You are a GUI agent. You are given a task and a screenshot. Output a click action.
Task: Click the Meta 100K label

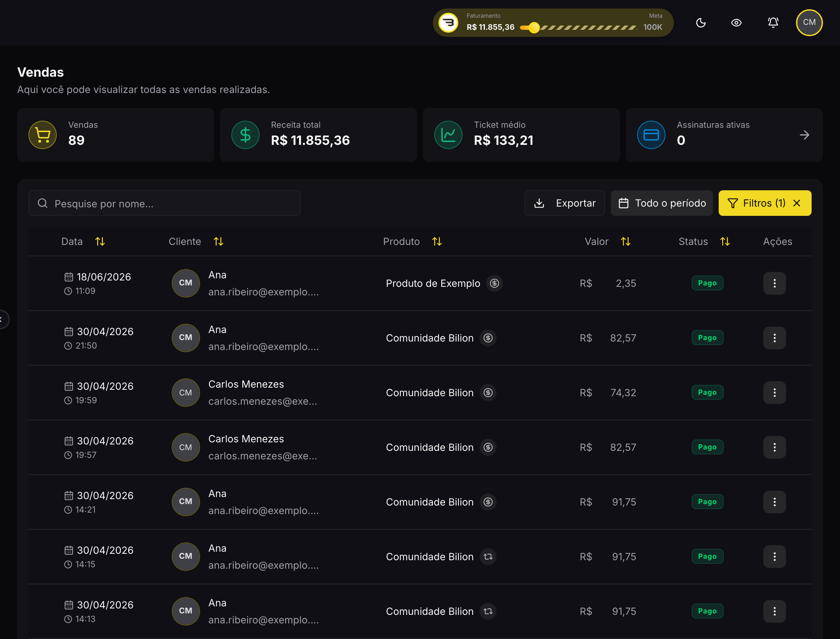653,22
